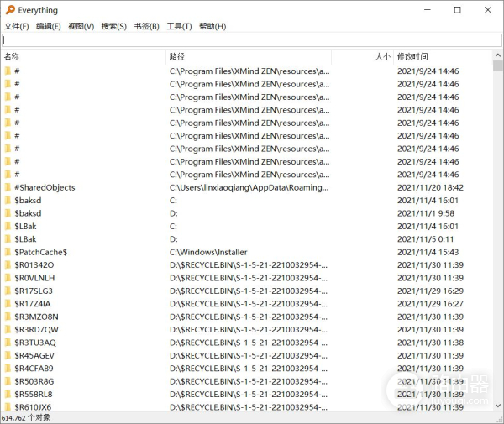Click the 路径 column header
Screen dimensions: 504x424
(248, 56)
